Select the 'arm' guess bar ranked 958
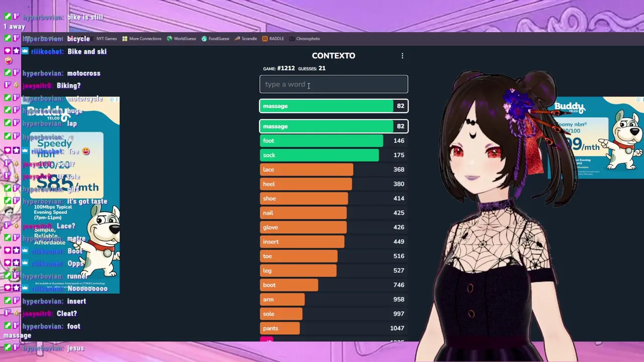This screenshot has width=644, height=362. pyautogui.click(x=334, y=299)
